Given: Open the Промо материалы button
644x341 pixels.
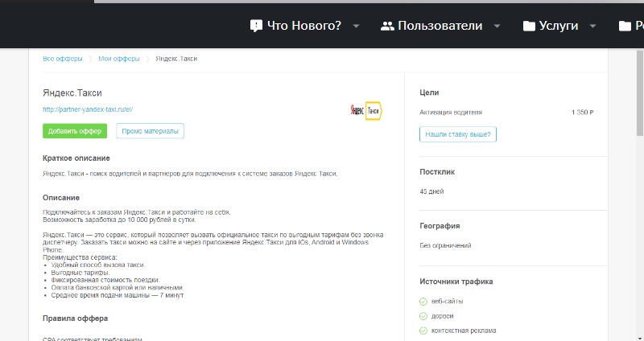Looking at the screenshot, I should click(150, 131).
